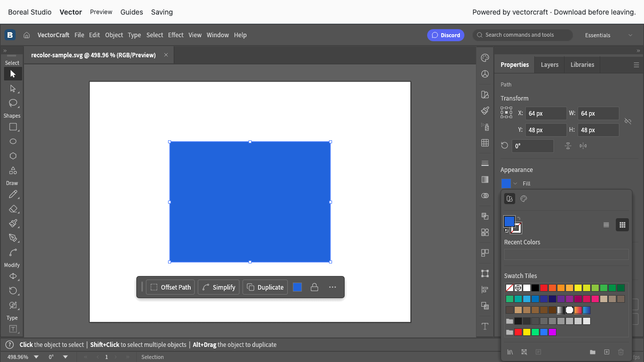The height and width of the screenshot is (362, 644).
Task: Open the rotation angle dropdown in the status bar
Action: [x=65, y=357]
